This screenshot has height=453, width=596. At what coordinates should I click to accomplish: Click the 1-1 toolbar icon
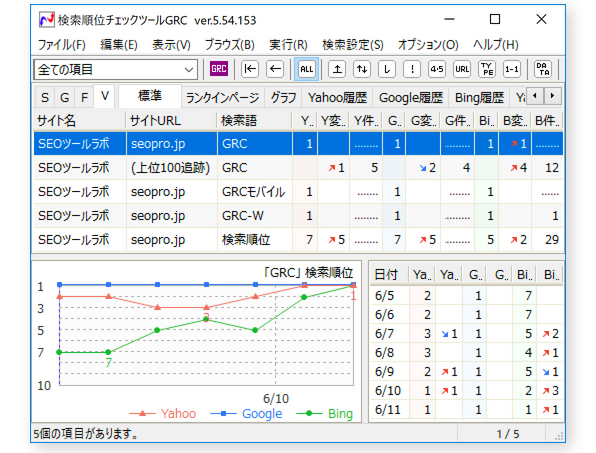[512, 69]
